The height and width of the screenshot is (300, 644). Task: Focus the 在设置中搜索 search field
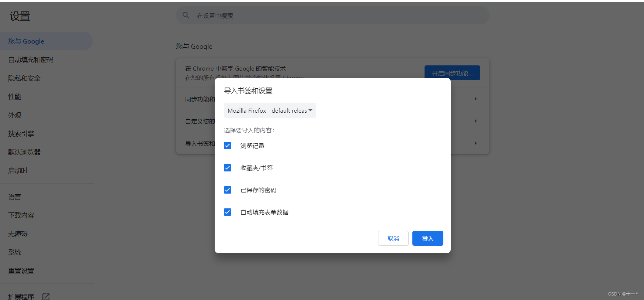[333, 15]
